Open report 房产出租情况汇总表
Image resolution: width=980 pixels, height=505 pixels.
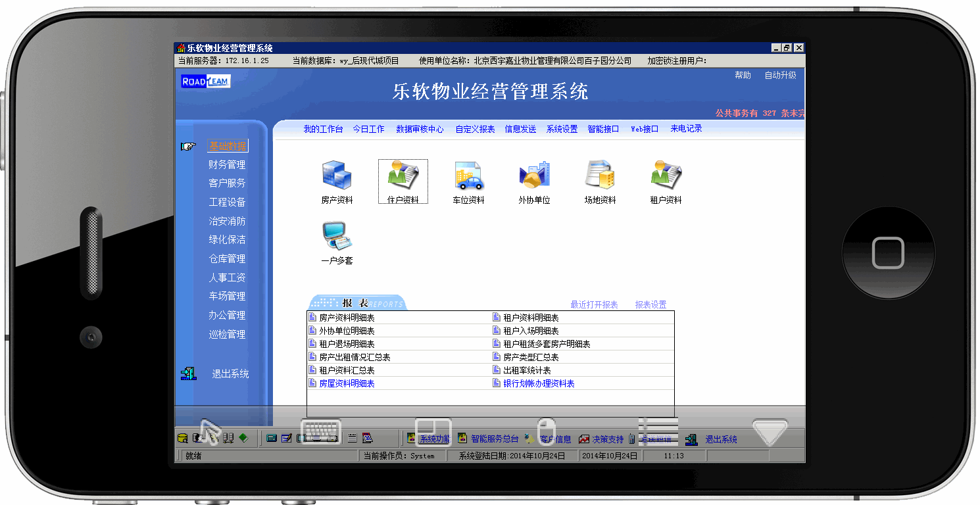click(355, 357)
